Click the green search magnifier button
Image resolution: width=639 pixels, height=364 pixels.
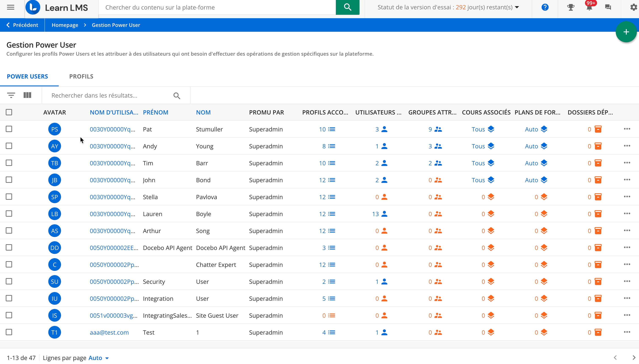347,7
